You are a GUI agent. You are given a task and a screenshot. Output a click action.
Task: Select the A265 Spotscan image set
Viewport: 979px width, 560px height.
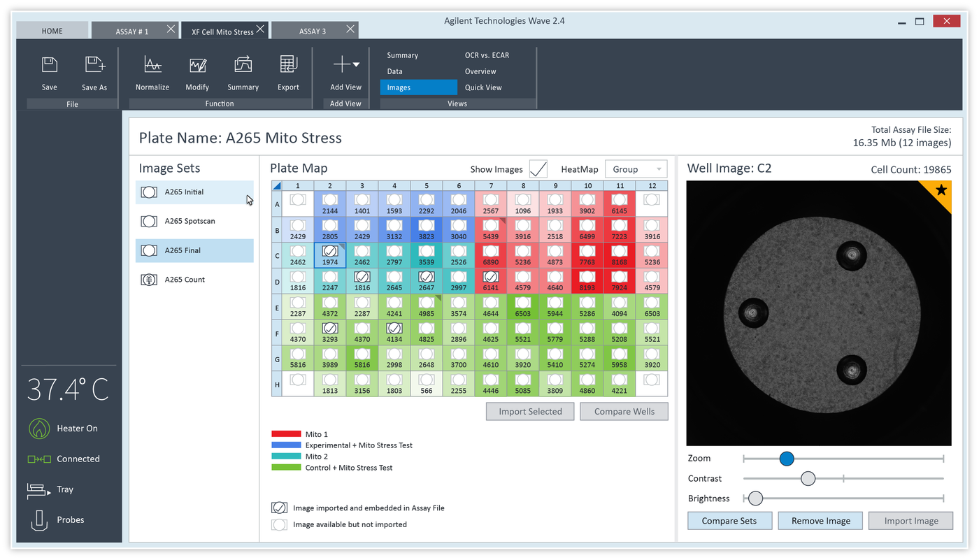coord(194,220)
